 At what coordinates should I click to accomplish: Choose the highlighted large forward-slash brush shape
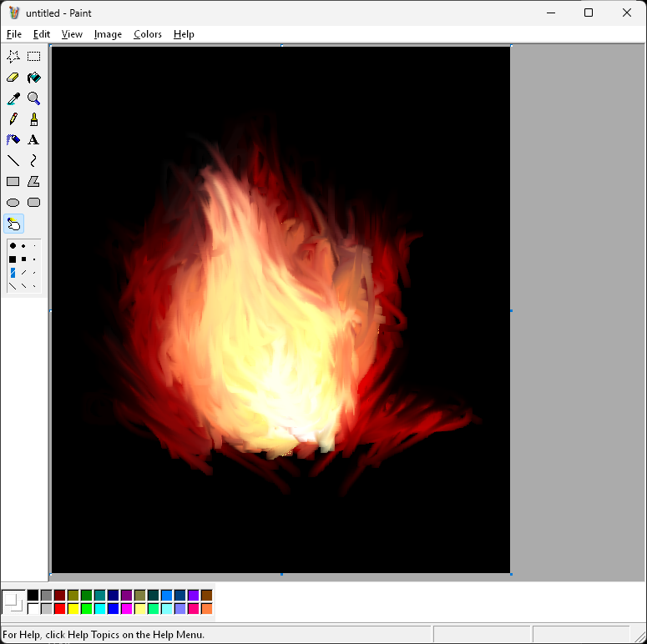click(x=13, y=273)
